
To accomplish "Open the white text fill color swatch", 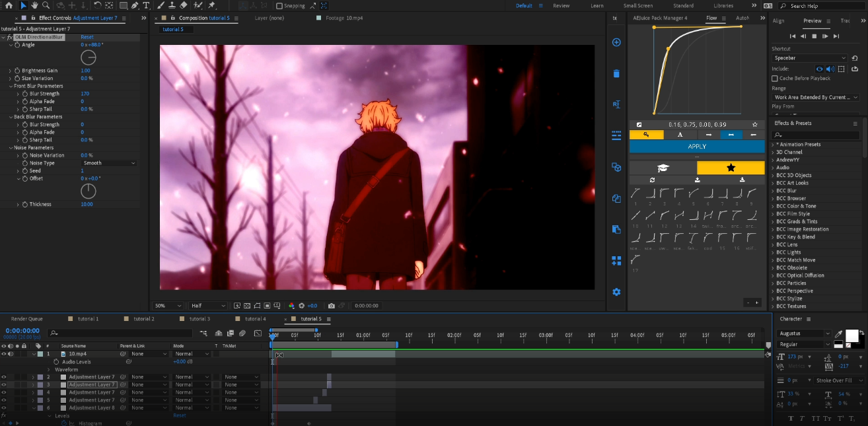I will pos(852,336).
